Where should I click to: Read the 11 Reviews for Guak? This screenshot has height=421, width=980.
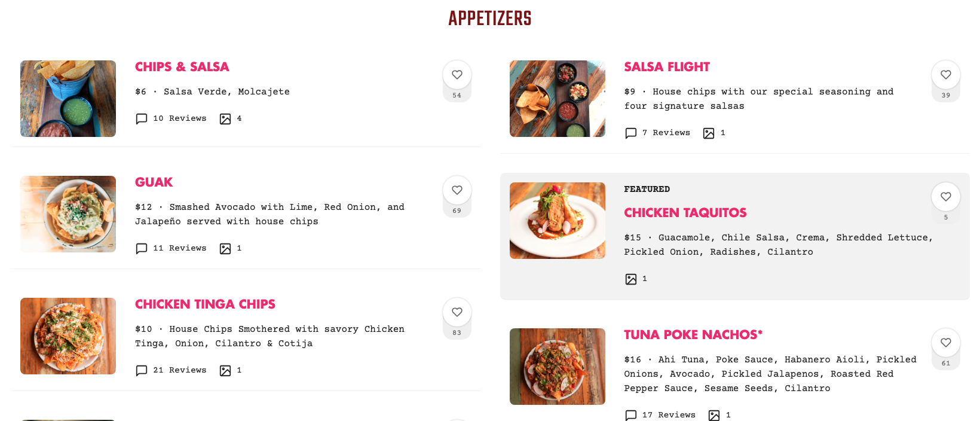click(x=179, y=248)
